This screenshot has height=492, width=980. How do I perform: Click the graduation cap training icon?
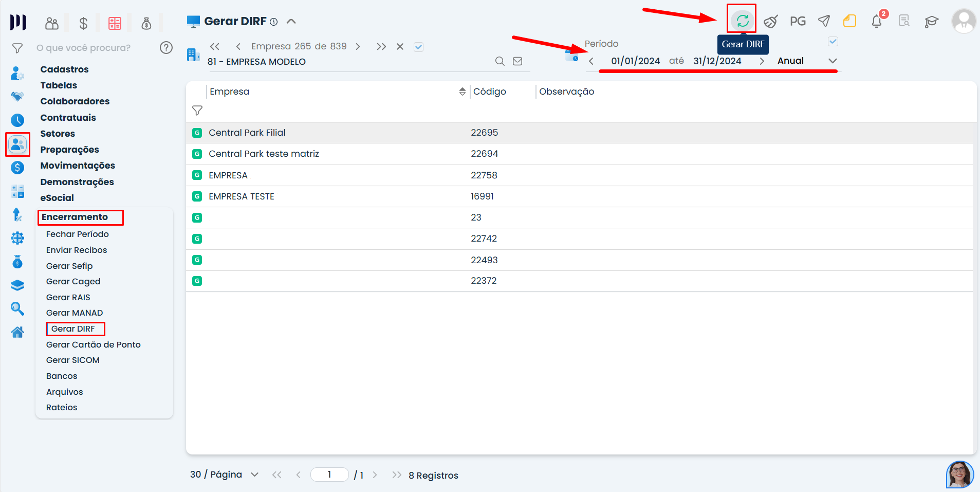[931, 21]
